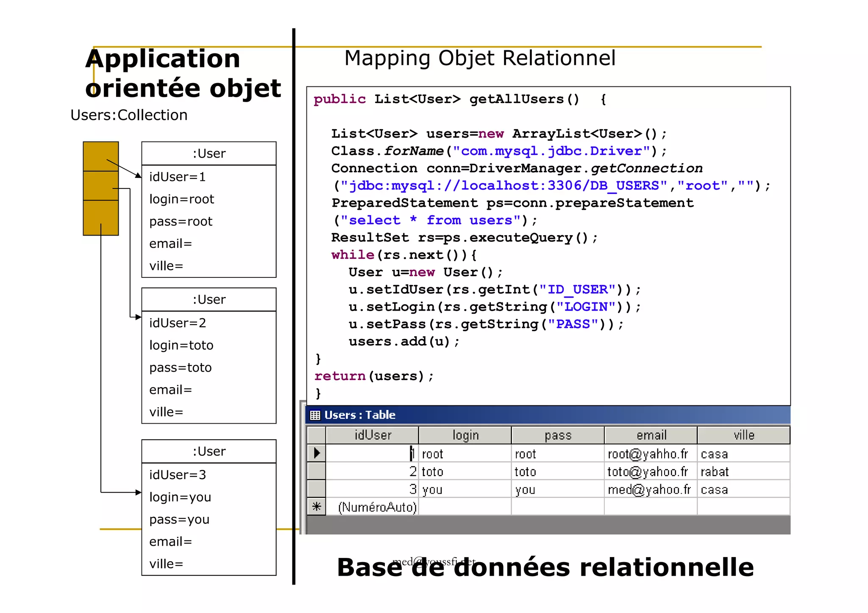Click the pass column header

pos(558,435)
